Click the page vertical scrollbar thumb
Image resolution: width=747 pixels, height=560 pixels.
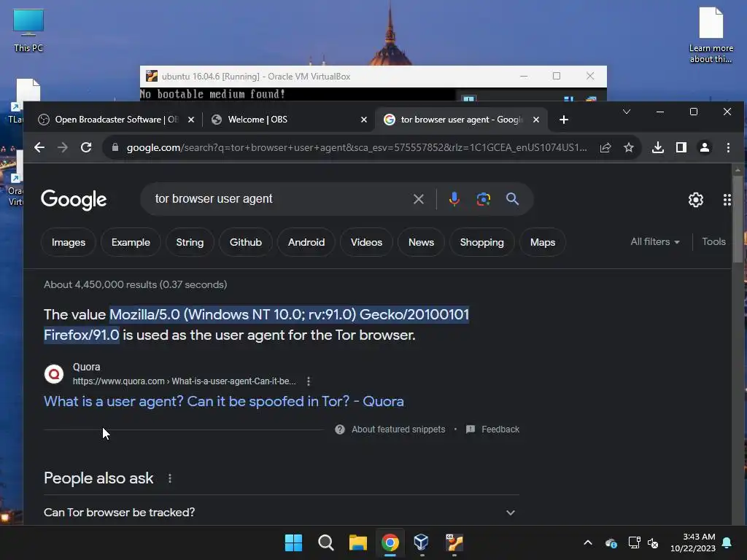738,219
